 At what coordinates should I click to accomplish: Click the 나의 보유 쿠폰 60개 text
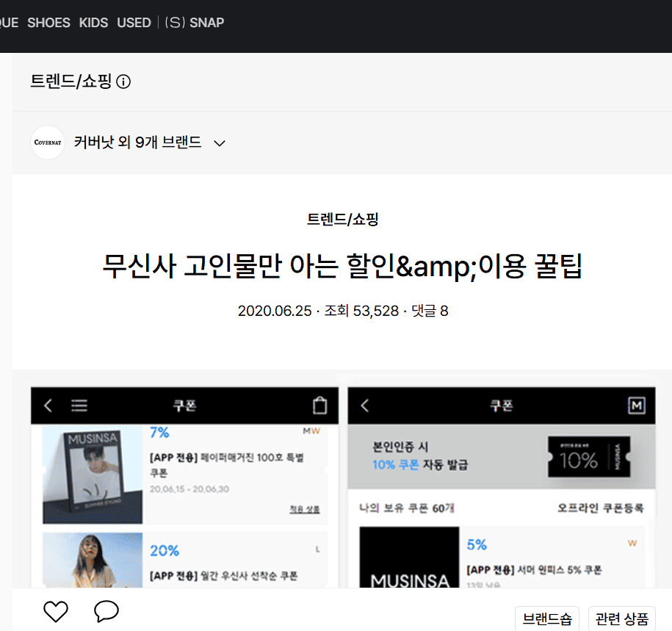click(x=406, y=508)
